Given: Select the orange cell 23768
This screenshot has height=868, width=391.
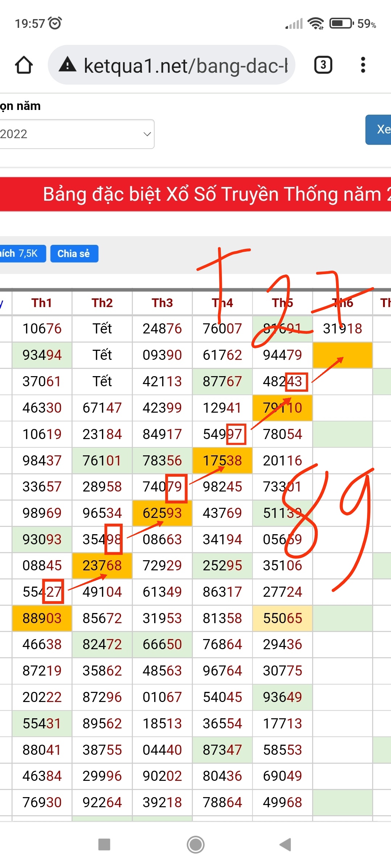Looking at the screenshot, I should coord(102,566).
